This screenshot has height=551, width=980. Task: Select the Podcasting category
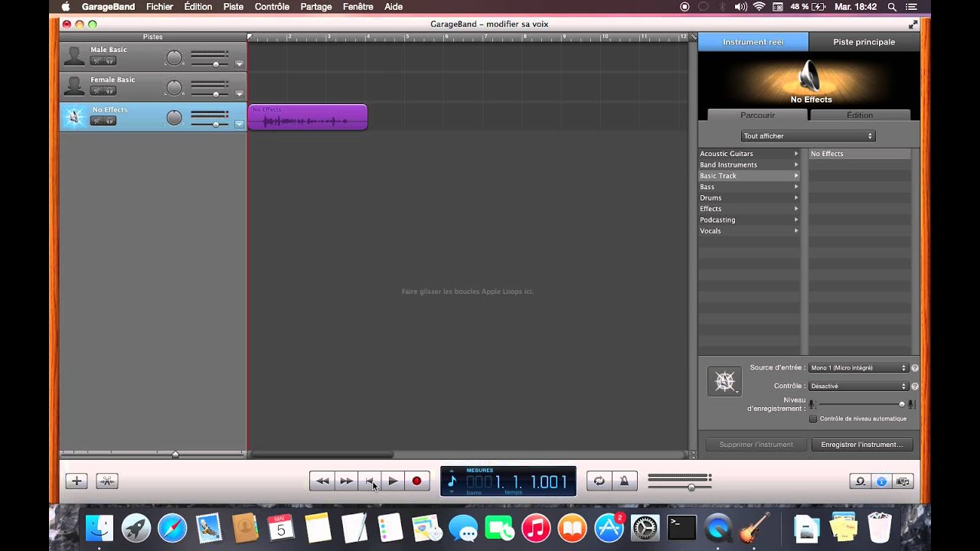[749, 220]
